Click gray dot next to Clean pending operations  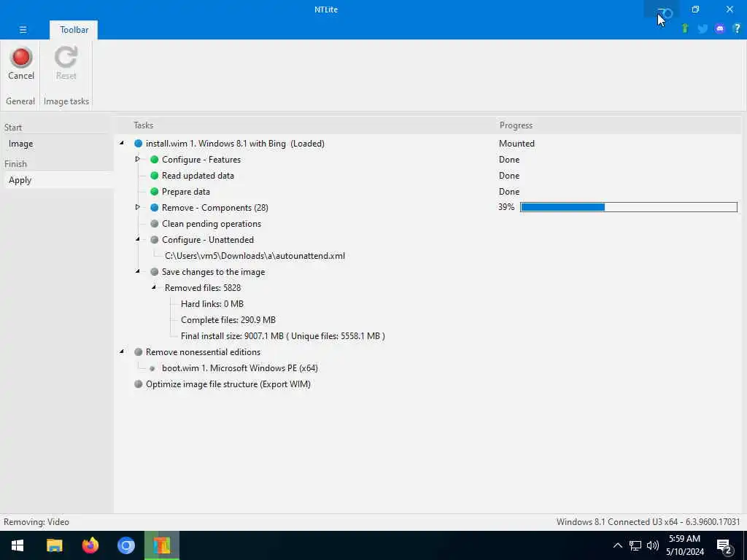pos(155,223)
